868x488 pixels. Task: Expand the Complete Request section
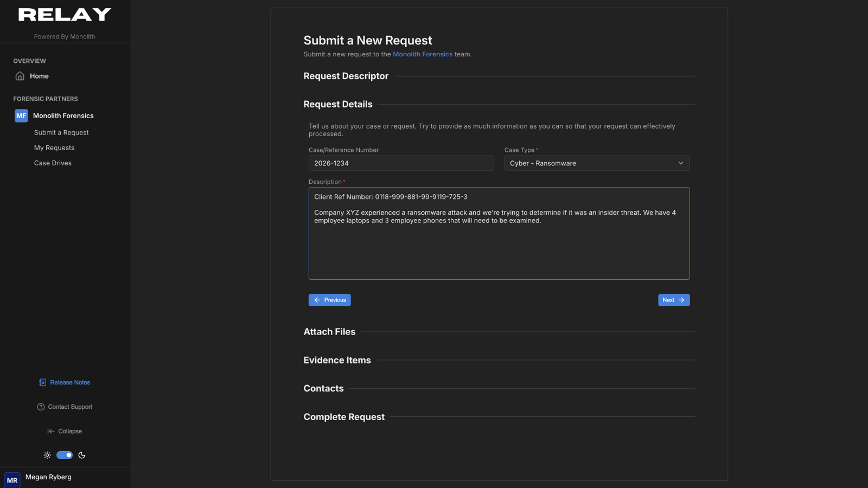[344, 417]
